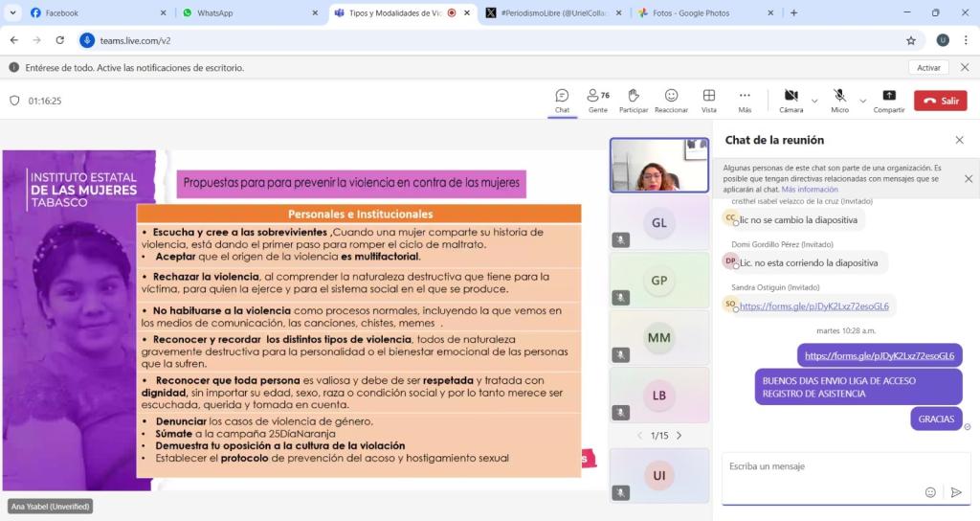Screen dimensions: 980x521
Task: Show the Gente participants list
Action: point(598,96)
